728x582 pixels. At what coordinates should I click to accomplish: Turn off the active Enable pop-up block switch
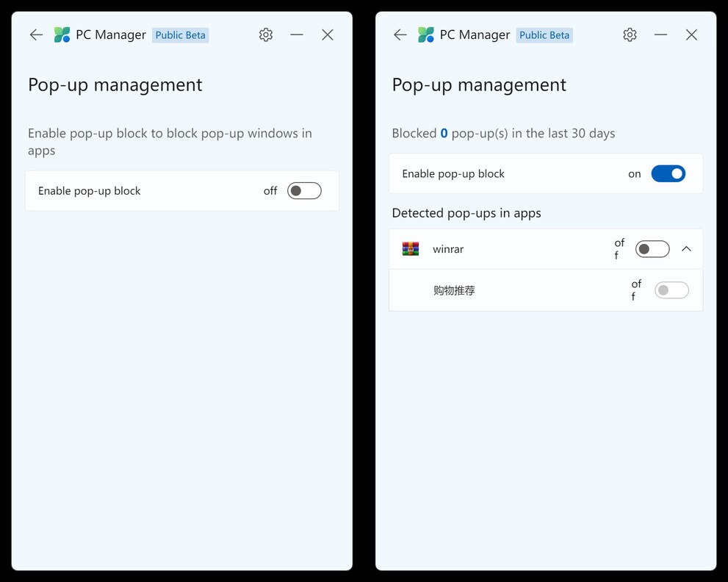668,174
